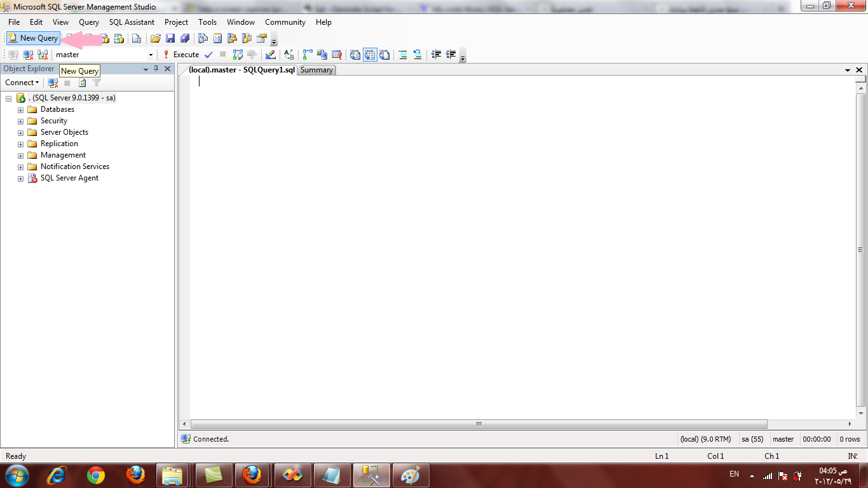Viewport: 868px width, 488px height.
Task: Expand the Replication folder
Action: (20, 144)
